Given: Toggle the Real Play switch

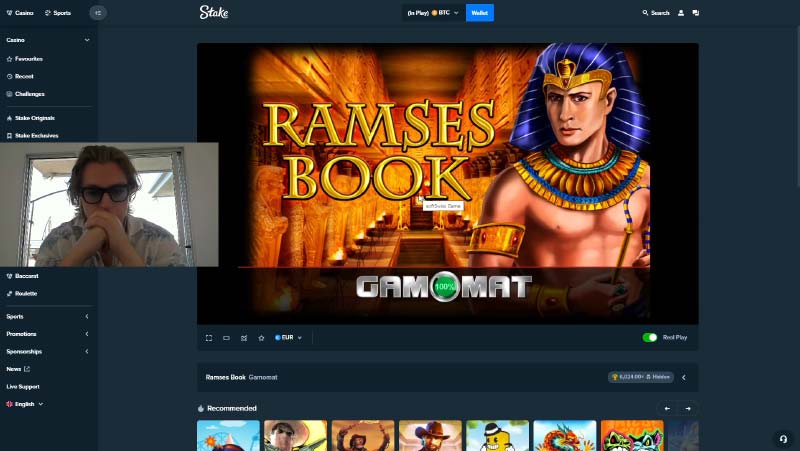Looking at the screenshot, I should point(649,337).
